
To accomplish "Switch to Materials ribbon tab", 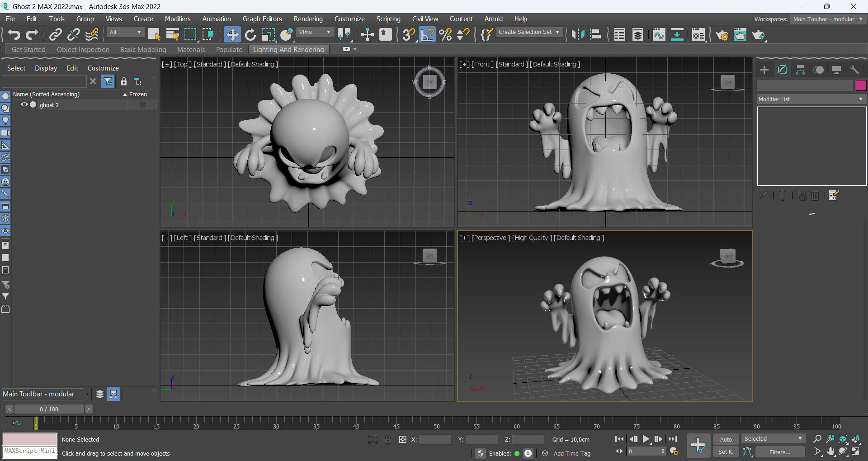I will (x=191, y=50).
